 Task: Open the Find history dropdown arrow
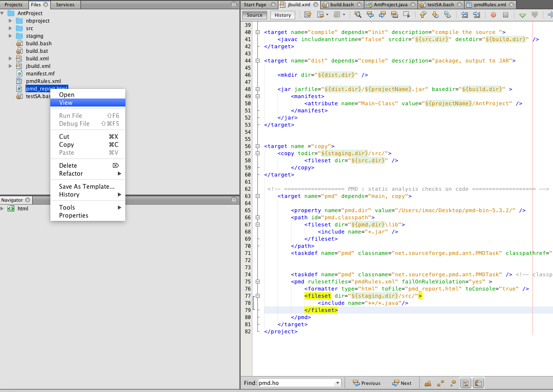point(338,383)
